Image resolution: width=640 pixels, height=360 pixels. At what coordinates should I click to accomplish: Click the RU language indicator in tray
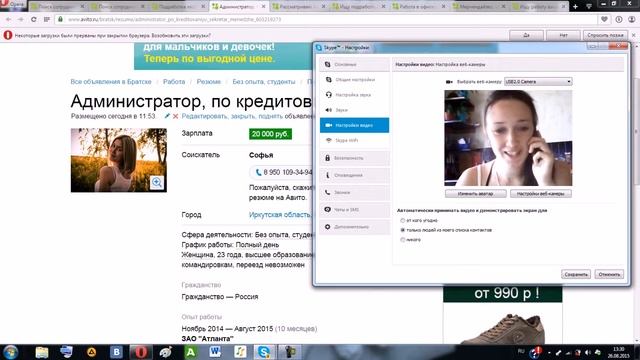(x=521, y=351)
